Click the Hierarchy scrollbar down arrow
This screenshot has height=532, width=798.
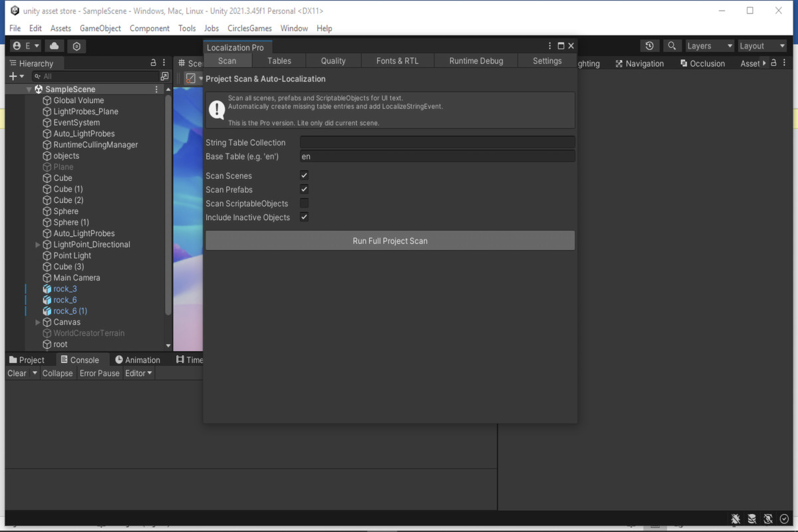168,346
